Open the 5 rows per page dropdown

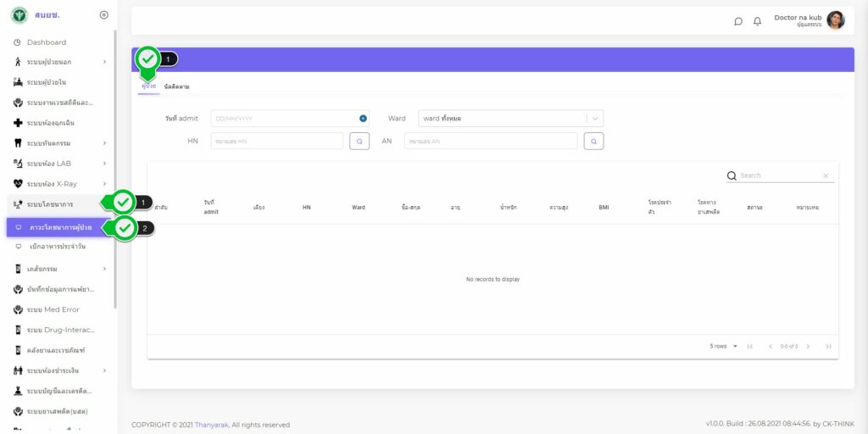pos(724,347)
